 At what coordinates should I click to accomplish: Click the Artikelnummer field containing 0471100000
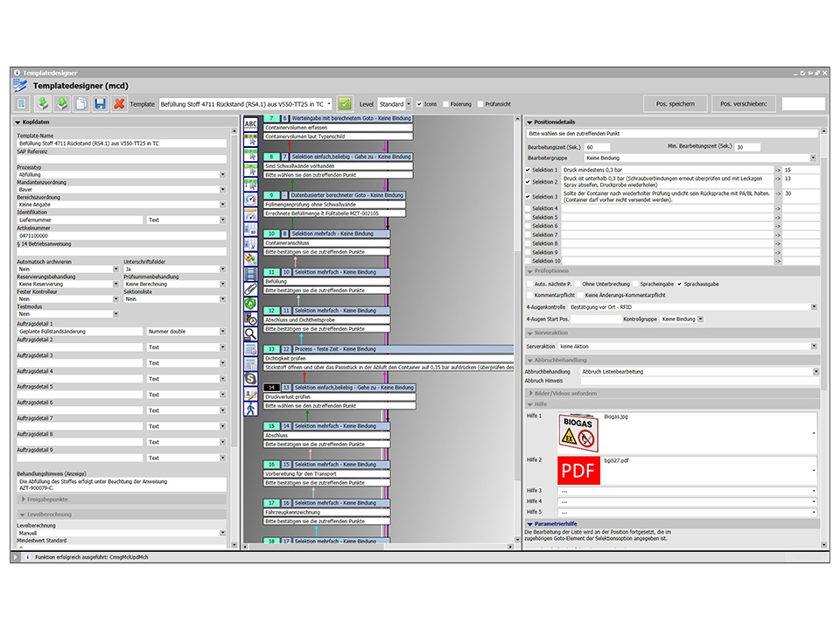click(x=122, y=235)
